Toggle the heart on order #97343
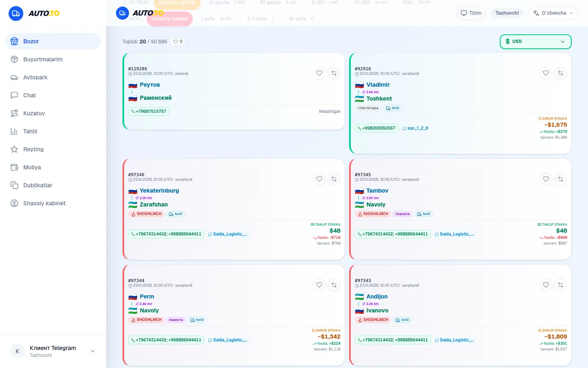588x368 pixels. pos(546,285)
